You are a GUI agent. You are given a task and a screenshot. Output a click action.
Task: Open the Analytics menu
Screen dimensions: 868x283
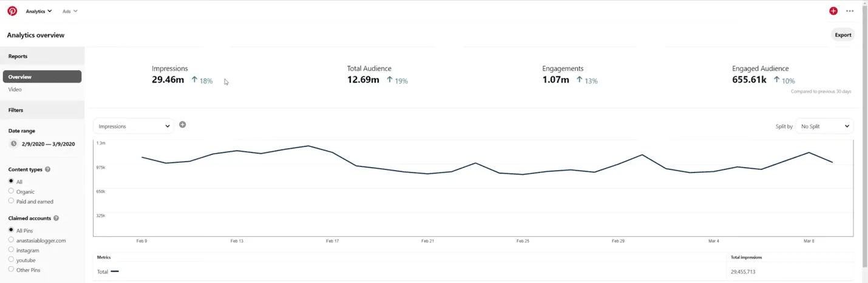click(x=39, y=11)
